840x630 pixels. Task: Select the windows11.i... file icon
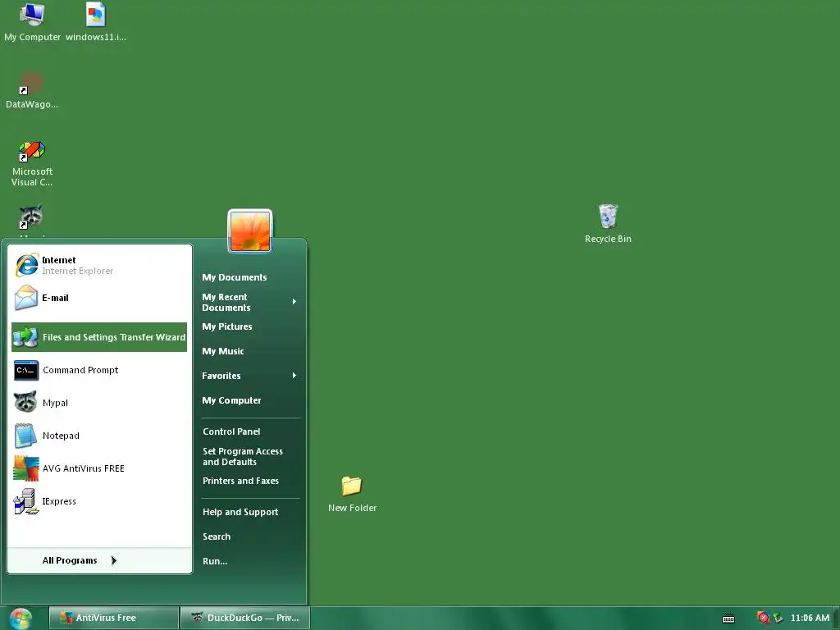tap(96, 22)
